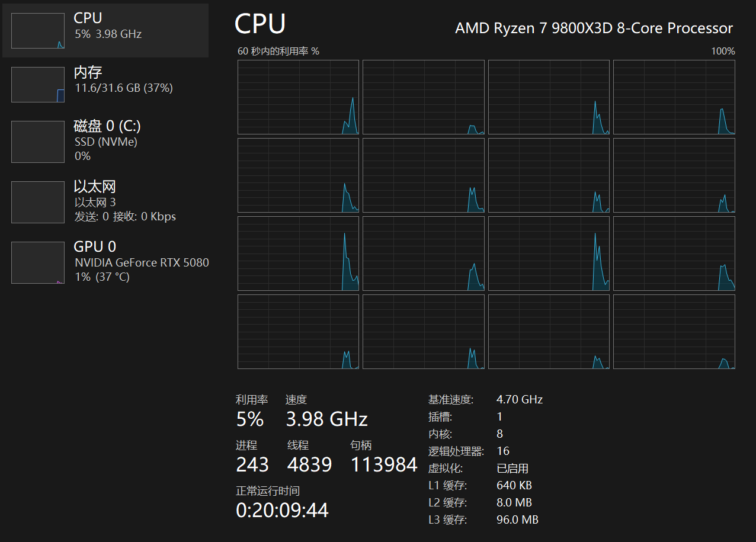Show 以太网 3 network performance
The height and width of the screenshot is (542, 756).
[x=95, y=202]
